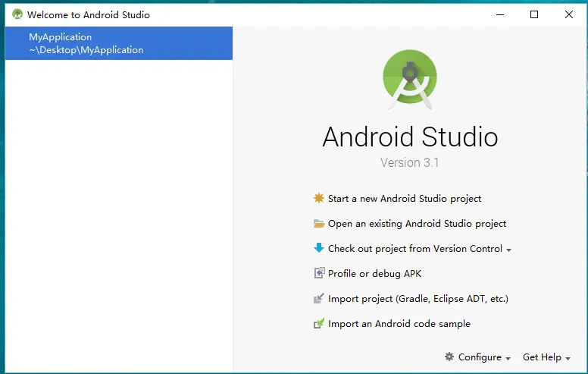Start a new Android Studio project
Screen dimensions: 588x374
pyautogui.click(x=405, y=199)
